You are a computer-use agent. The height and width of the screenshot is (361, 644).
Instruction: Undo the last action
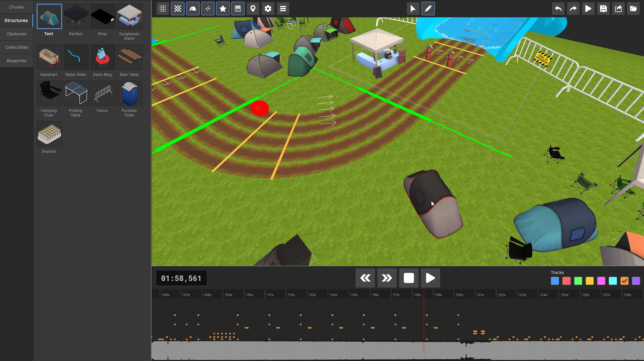tap(558, 9)
